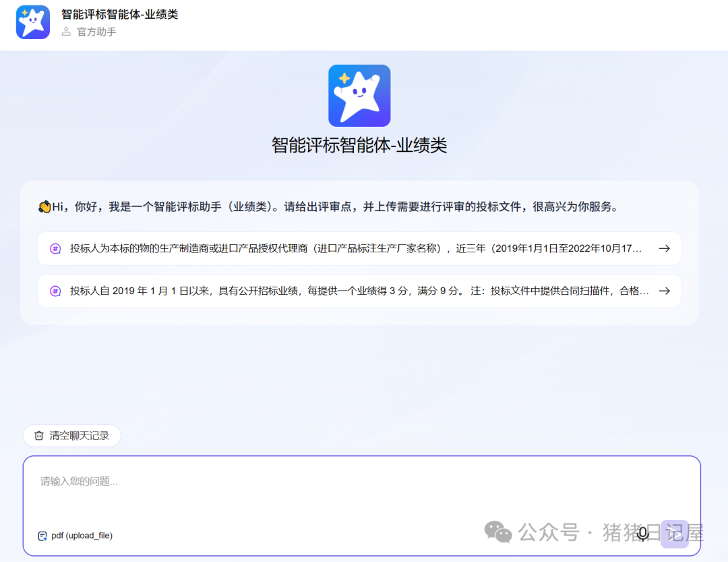Click the arrow on the 公开招标业绩 suggestion card
This screenshot has height=562, width=728.
click(665, 291)
